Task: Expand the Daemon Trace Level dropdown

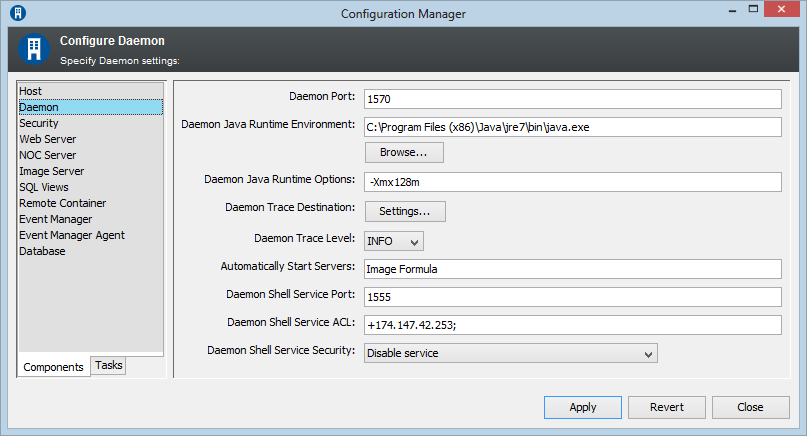Action: point(394,241)
